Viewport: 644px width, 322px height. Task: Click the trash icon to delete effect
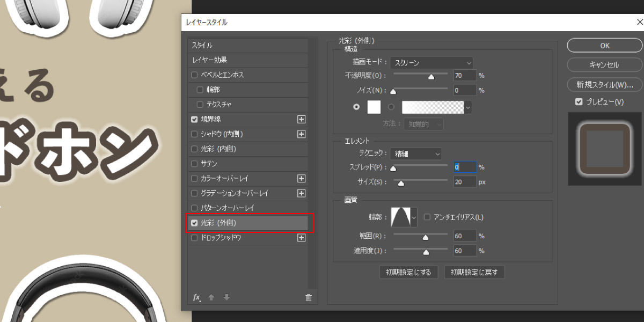[308, 297]
